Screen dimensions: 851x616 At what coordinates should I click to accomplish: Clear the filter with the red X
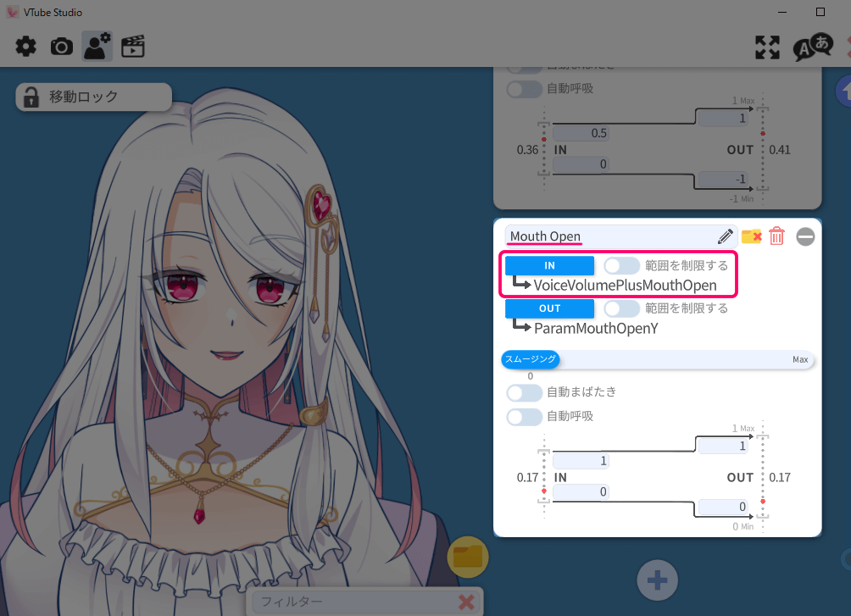point(466,602)
